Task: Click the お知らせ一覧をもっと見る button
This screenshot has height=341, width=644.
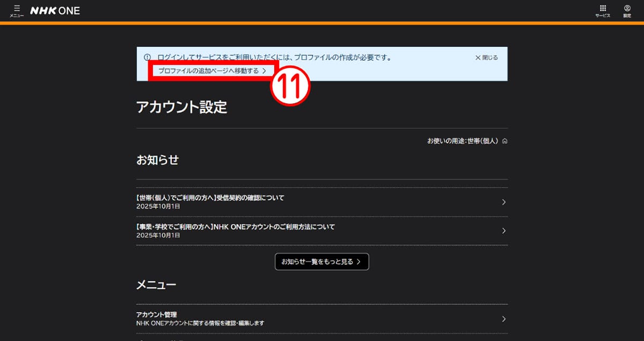Action: pos(322,262)
